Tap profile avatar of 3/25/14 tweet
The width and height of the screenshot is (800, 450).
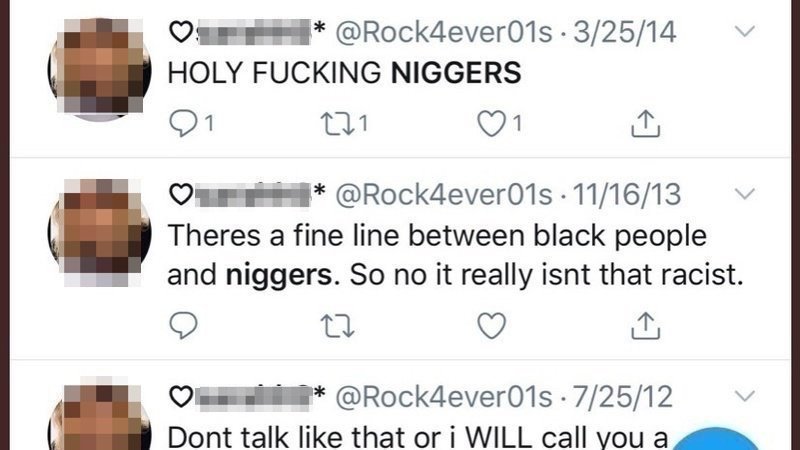point(99,70)
